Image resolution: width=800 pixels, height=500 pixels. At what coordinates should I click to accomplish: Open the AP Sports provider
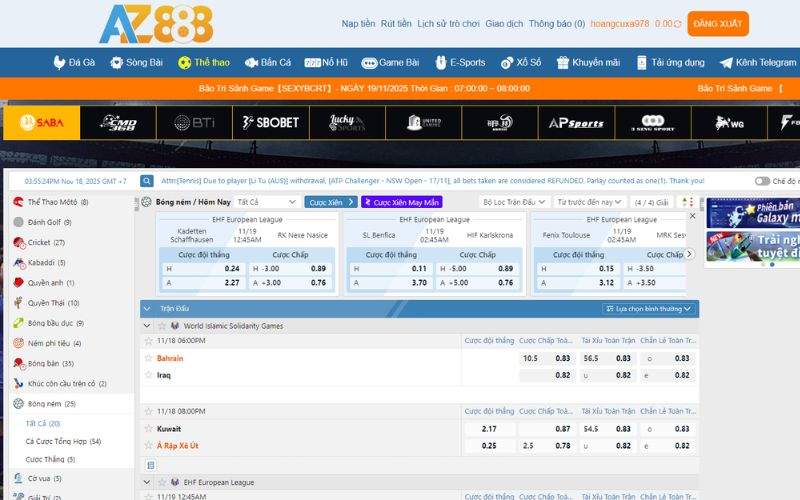(576, 123)
